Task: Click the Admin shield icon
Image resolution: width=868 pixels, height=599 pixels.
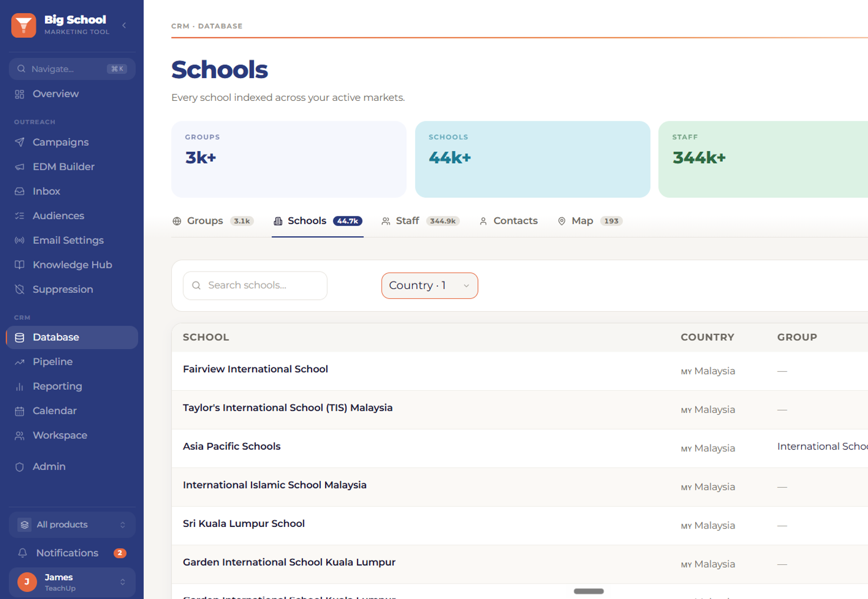Action: pyautogui.click(x=20, y=467)
